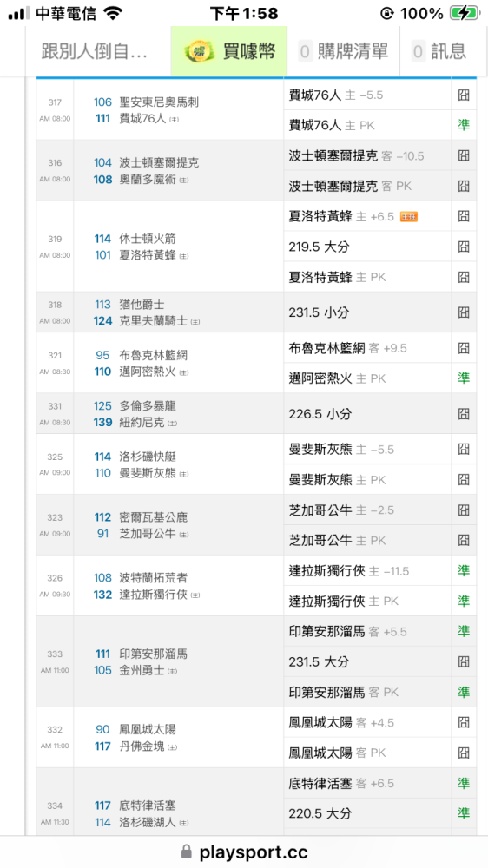
Task: Select 底特律活塞 客 +6.5 pick
Action: tap(368, 783)
